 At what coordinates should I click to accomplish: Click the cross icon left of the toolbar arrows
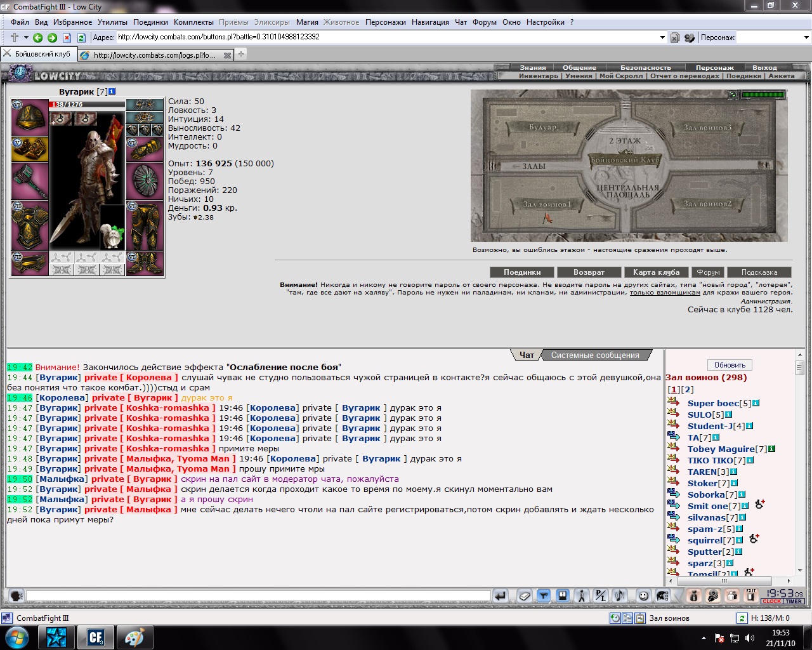click(x=15, y=37)
